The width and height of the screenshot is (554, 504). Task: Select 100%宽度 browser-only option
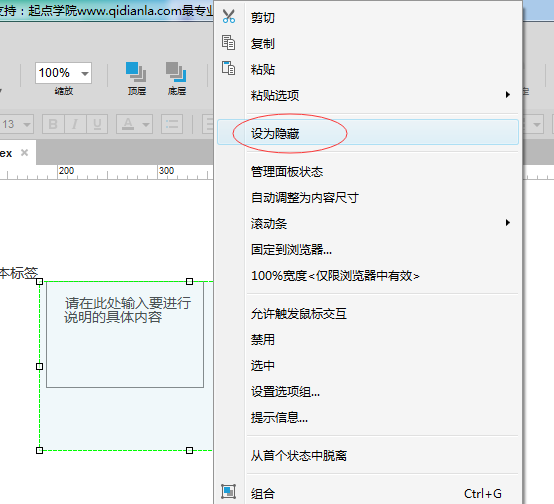[368, 276]
